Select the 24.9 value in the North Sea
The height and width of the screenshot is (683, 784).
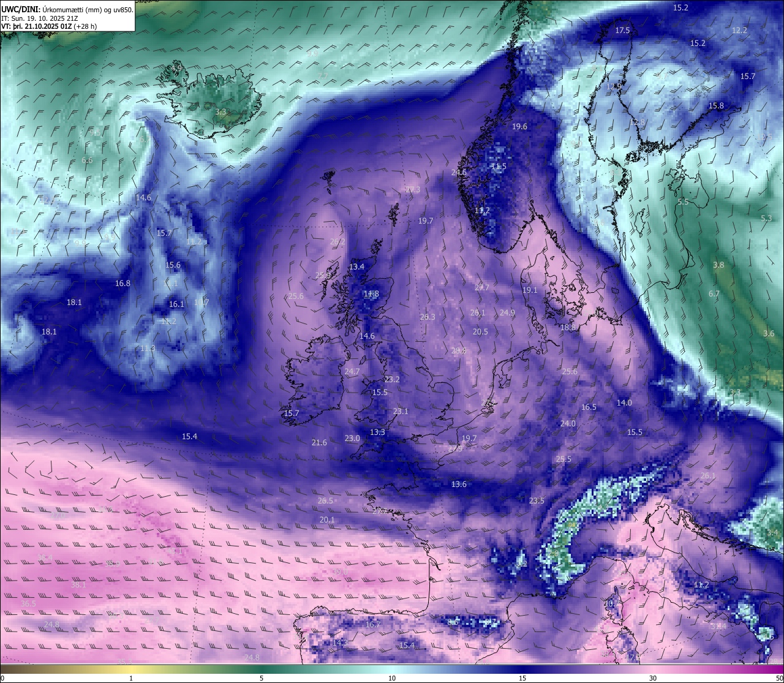pos(507,313)
